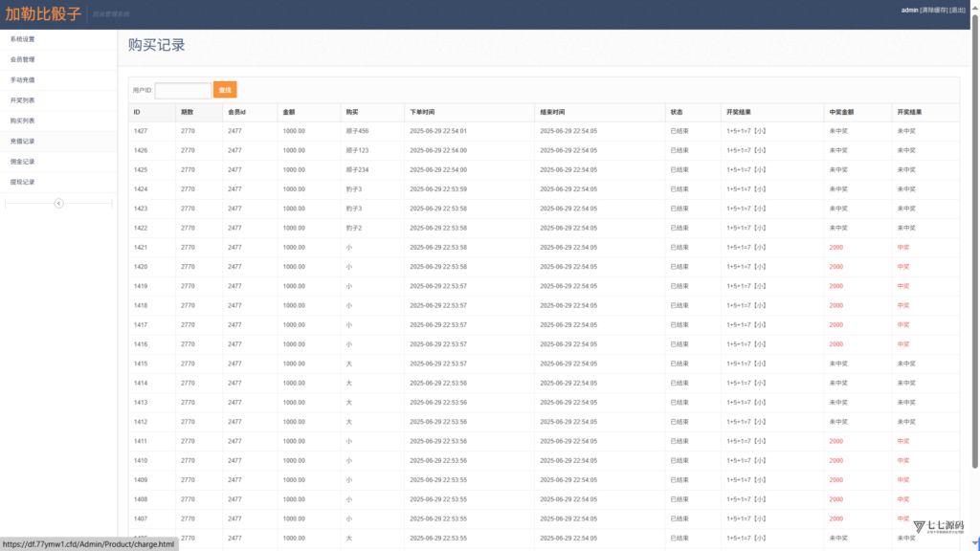Image resolution: width=980 pixels, height=551 pixels.
Task: Click the vertical page scrollbar thumb
Action: click(975, 240)
